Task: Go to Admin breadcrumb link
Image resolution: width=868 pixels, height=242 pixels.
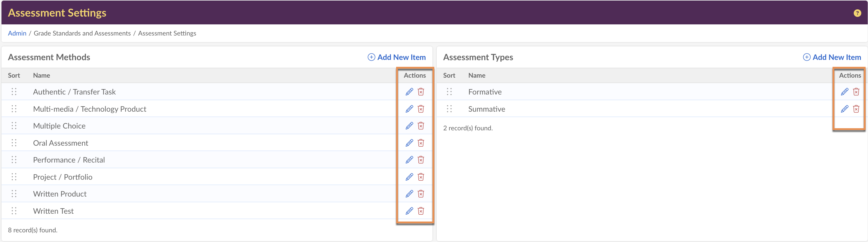Action: click(17, 33)
